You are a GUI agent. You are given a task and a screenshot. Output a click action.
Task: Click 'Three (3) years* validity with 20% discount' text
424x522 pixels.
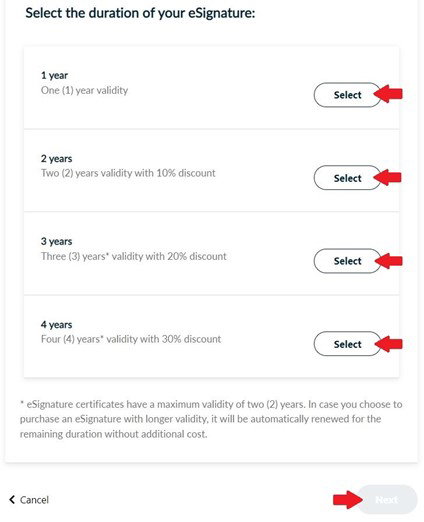click(134, 256)
